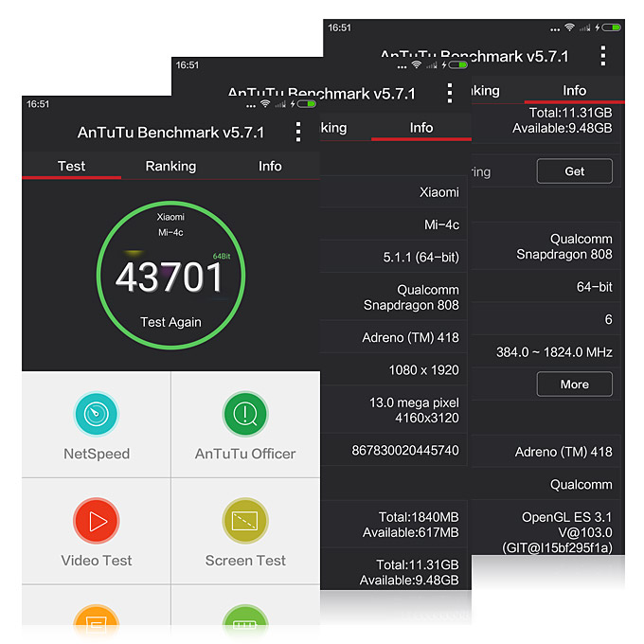Open overflow menu in rear window
Viewport: 644px width, 644px height.
[602, 56]
